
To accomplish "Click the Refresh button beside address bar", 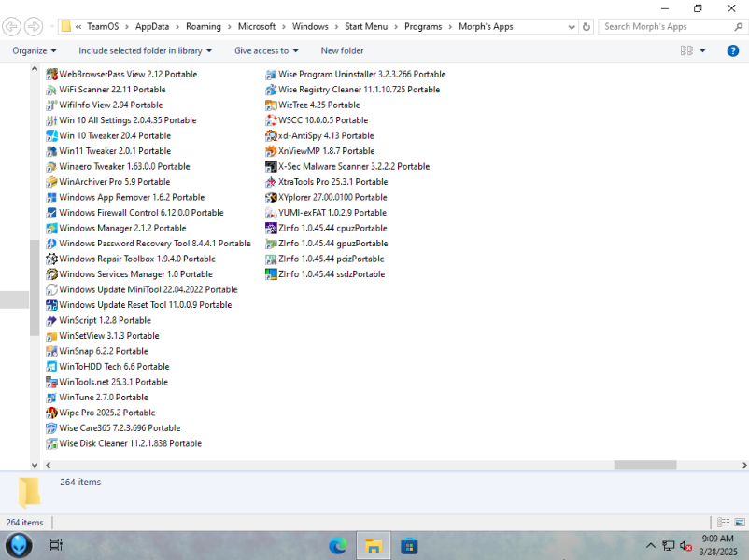I will (x=586, y=27).
